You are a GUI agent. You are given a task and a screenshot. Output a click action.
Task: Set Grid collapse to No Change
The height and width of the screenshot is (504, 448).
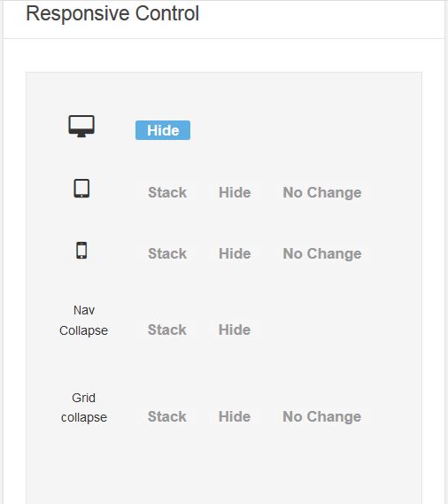[322, 416]
